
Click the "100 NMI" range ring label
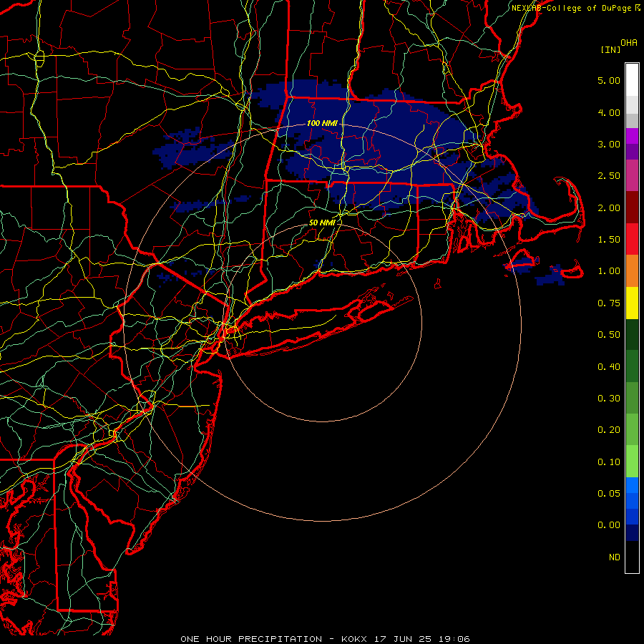322,123
